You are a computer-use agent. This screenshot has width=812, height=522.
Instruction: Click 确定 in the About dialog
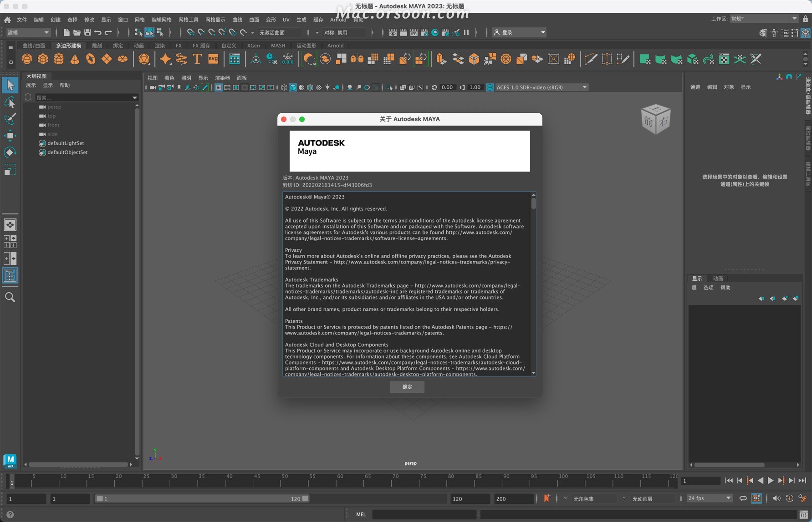(407, 387)
